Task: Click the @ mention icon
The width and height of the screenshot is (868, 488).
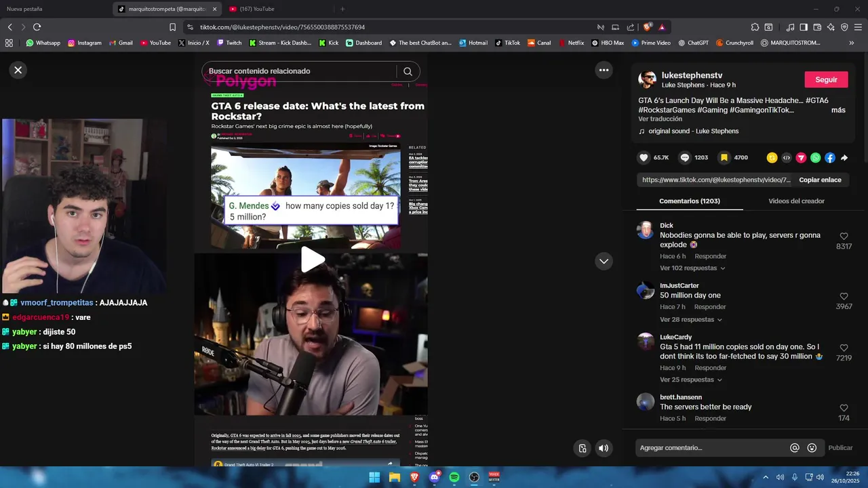Action: 795,448
